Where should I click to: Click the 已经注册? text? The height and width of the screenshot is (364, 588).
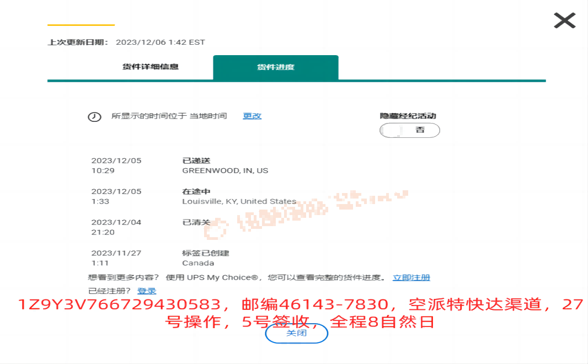tap(109, 291)
